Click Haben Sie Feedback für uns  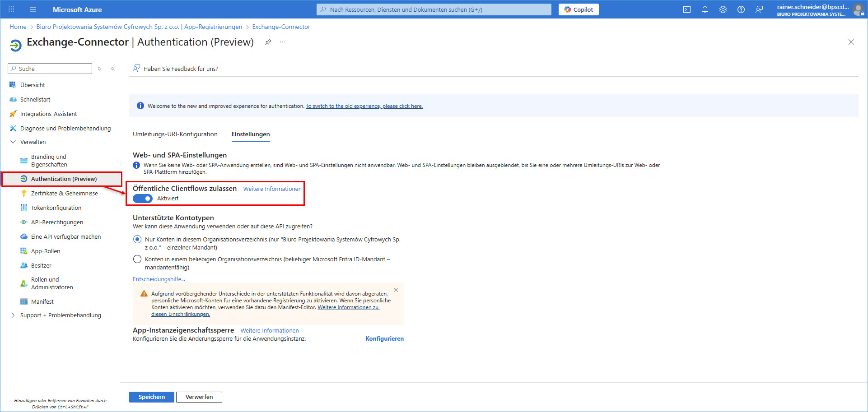pyautogui.click(x=175, y=69)
